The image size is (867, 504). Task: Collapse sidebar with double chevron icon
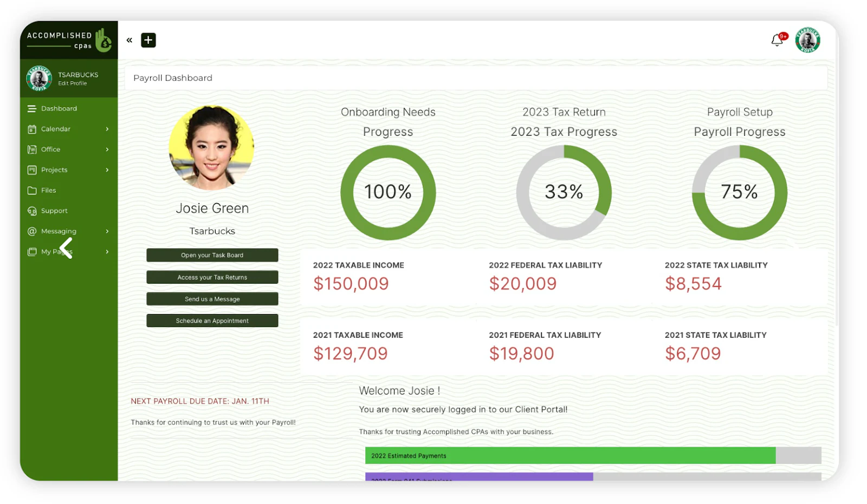coord(130,40)
